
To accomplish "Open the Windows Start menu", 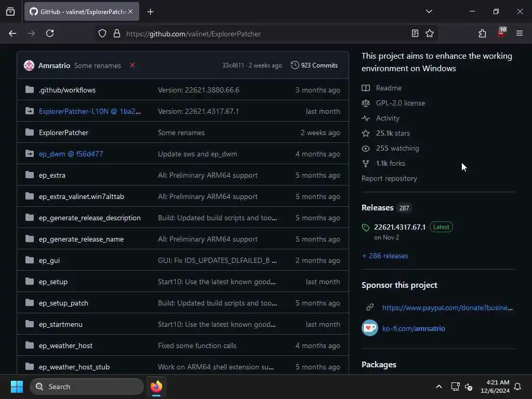I will [17, 387].
